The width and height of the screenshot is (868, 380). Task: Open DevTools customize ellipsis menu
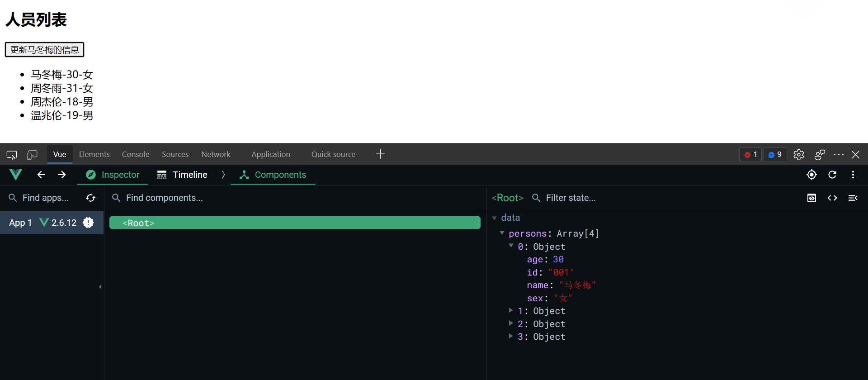point(839,155)
